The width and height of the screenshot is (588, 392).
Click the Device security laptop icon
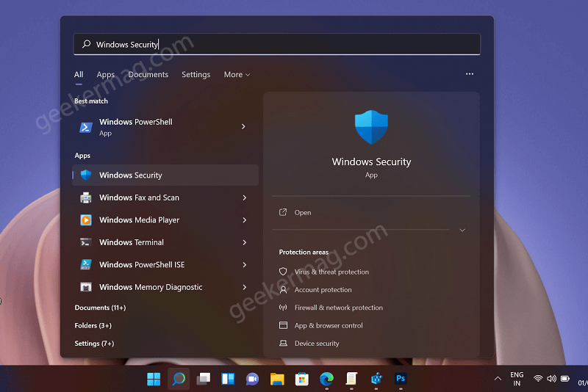coord(283,343)
